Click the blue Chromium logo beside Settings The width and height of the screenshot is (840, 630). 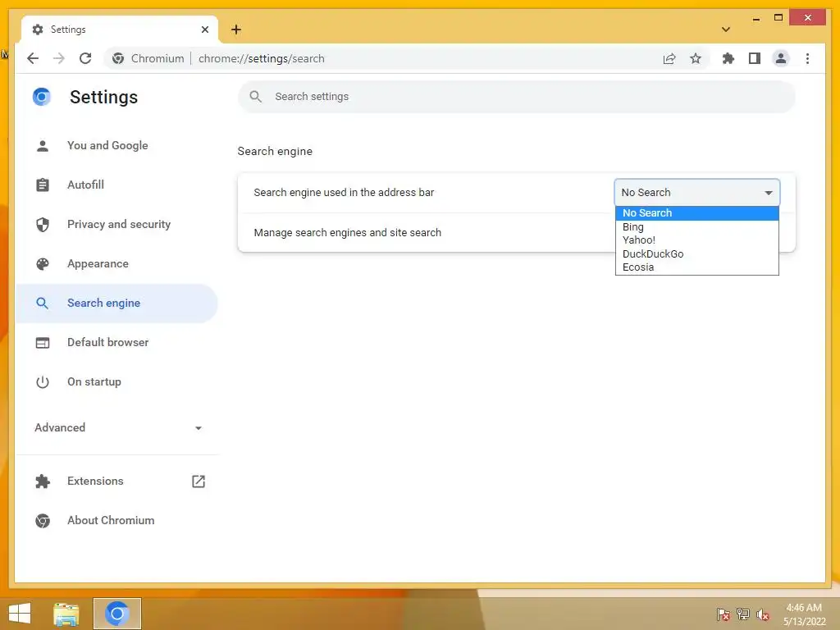(42, 97)
